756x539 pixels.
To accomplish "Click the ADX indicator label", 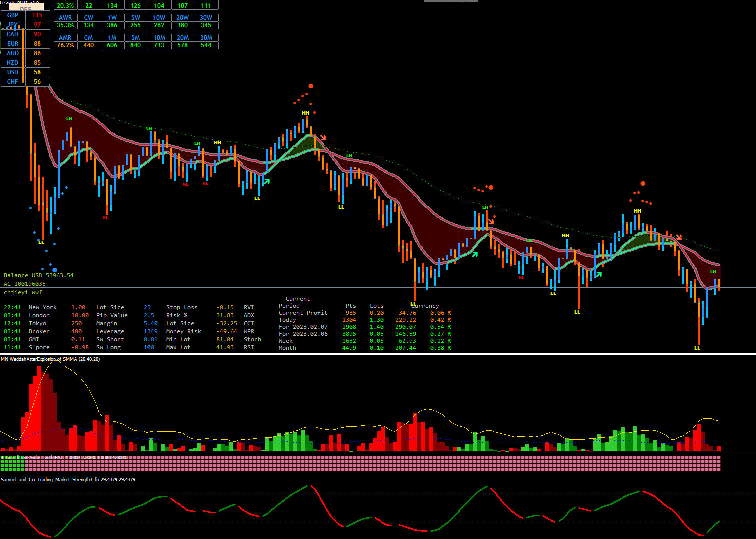I will pyautogui.click(x=249, y=315).
